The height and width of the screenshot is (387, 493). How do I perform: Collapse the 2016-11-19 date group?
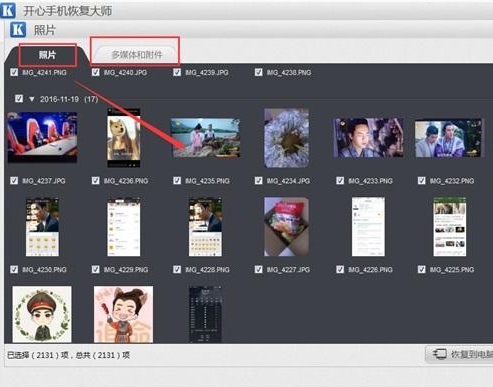click(x=32, y=99)
